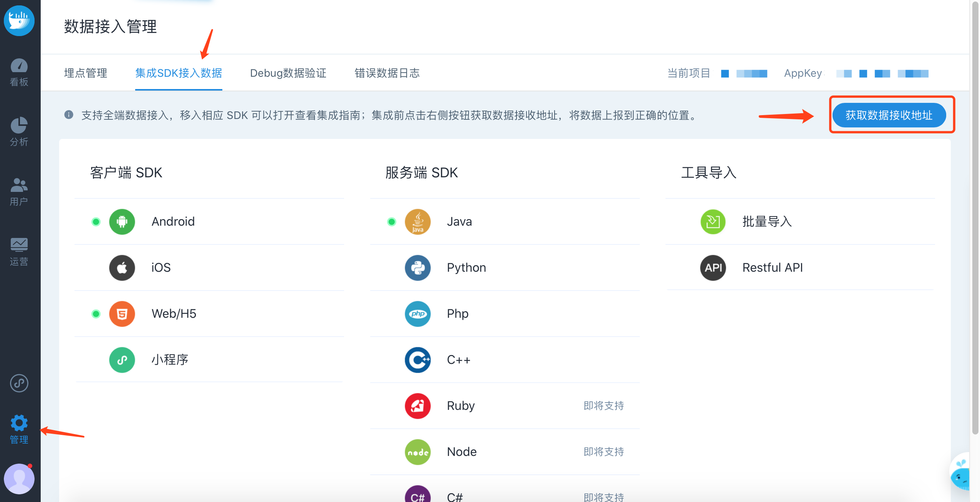Open the Java integration guide label
980x502 pixels.
459,221
